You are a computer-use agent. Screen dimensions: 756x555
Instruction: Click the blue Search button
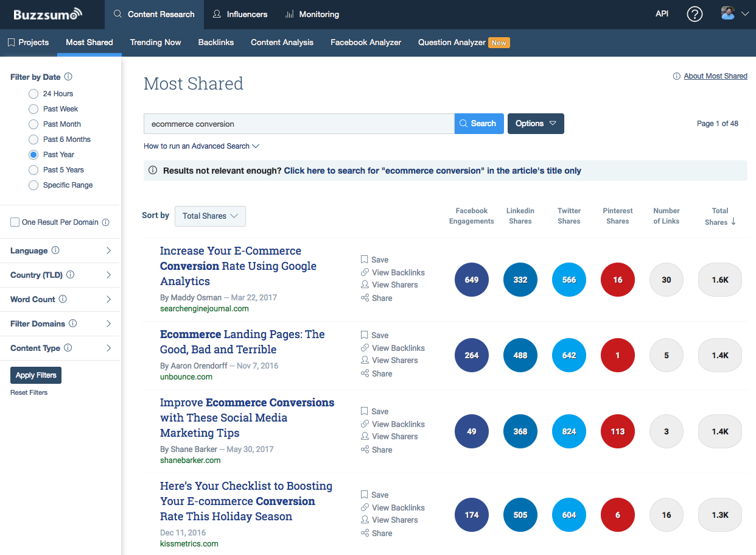pyautogui.click(x=479, y=124)
